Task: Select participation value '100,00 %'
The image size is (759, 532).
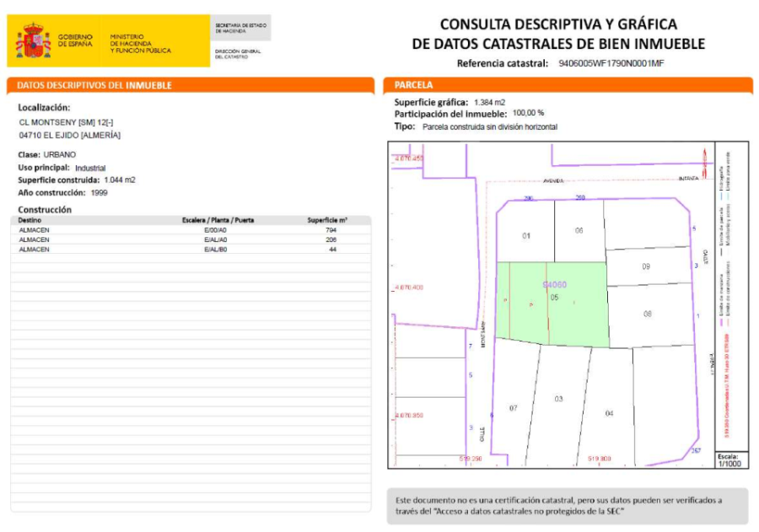Action: (528, 113)
